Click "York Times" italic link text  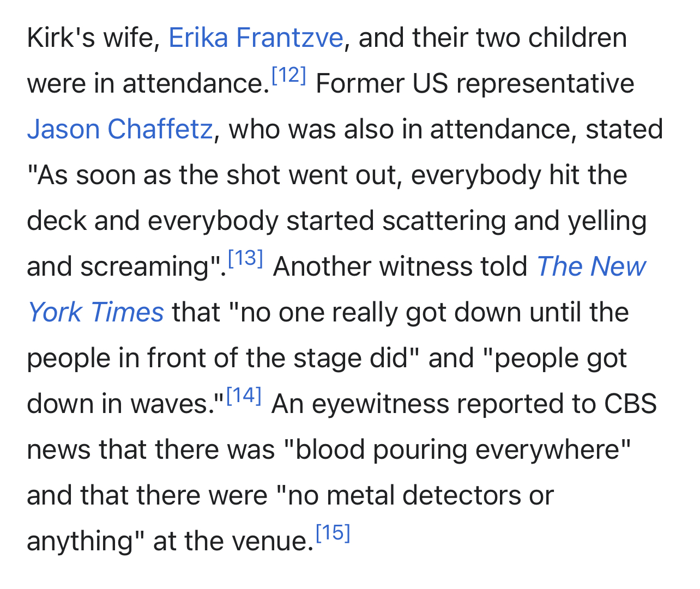click(95, 312)
